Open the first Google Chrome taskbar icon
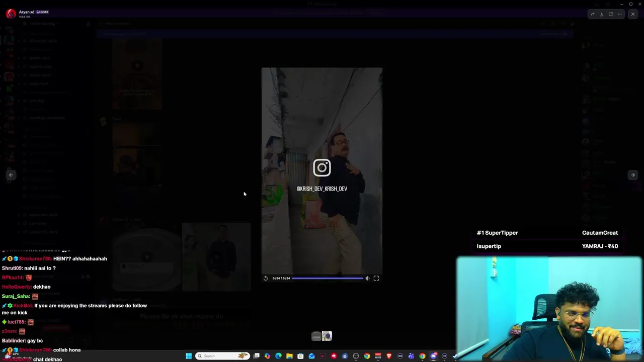This screenshot has height=362, width=644. pyautogui.click(x=367, y=356)
